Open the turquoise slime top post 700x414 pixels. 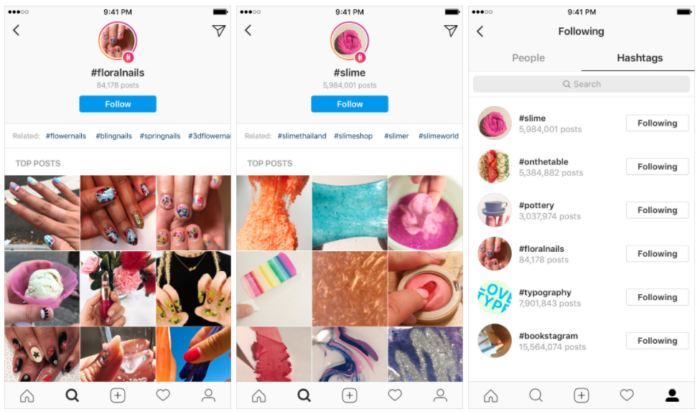pyautogui.click(x=350, y=212)
